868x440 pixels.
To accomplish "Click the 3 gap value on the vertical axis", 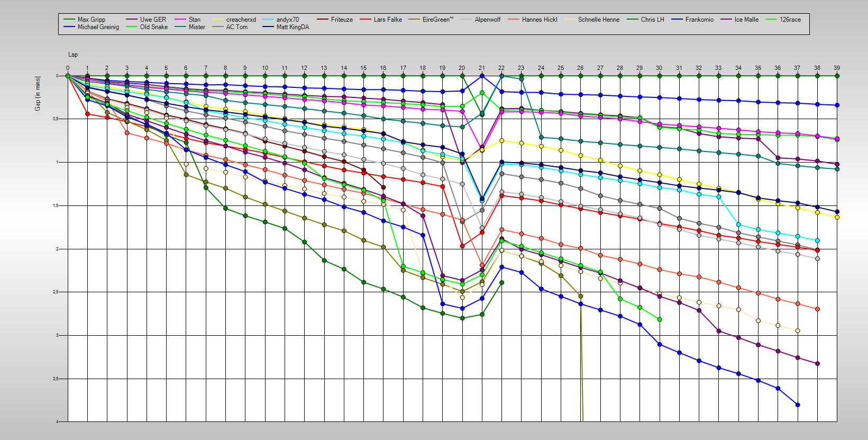I will (57, 335).
